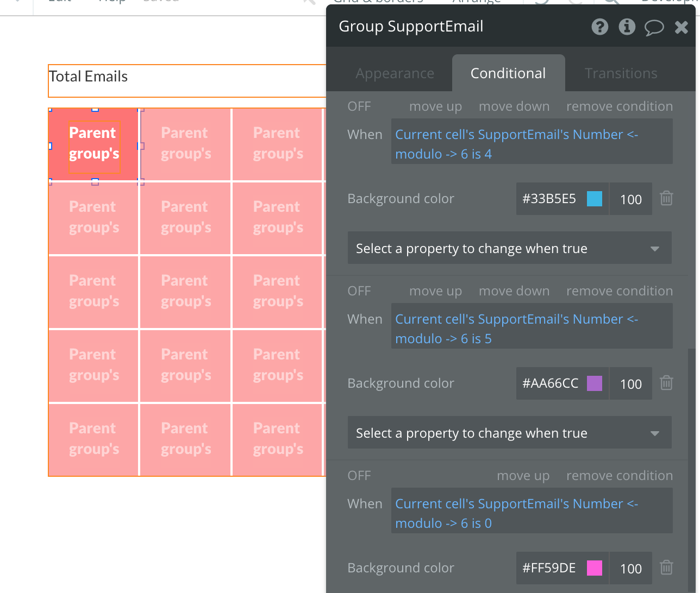Expand property dropdown under the #33B5E5 color
The height and width of the screenshot is (593, 700).
click(x=509, y=249)
